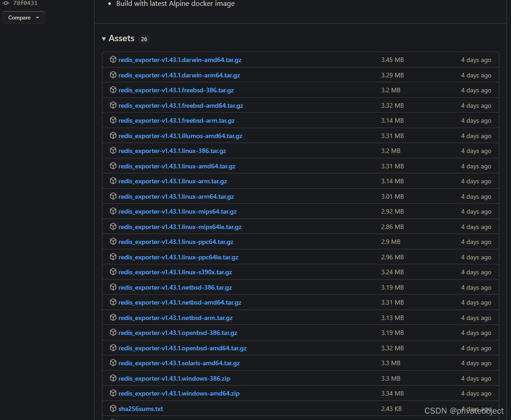The height and width of the screenshot is (420, 511).
Task: Click the Assets count badge 26
Action: (144, 39)
